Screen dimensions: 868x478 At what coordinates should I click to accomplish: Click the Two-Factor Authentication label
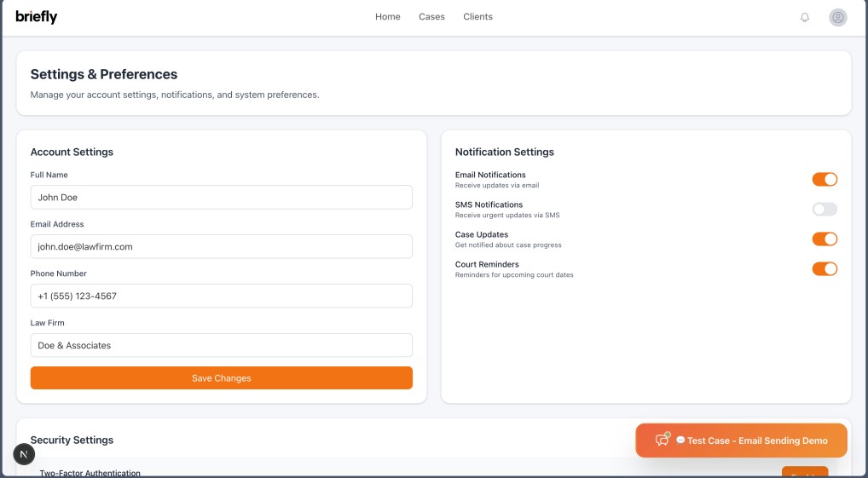pyautogui.click(x=90, y=473)
